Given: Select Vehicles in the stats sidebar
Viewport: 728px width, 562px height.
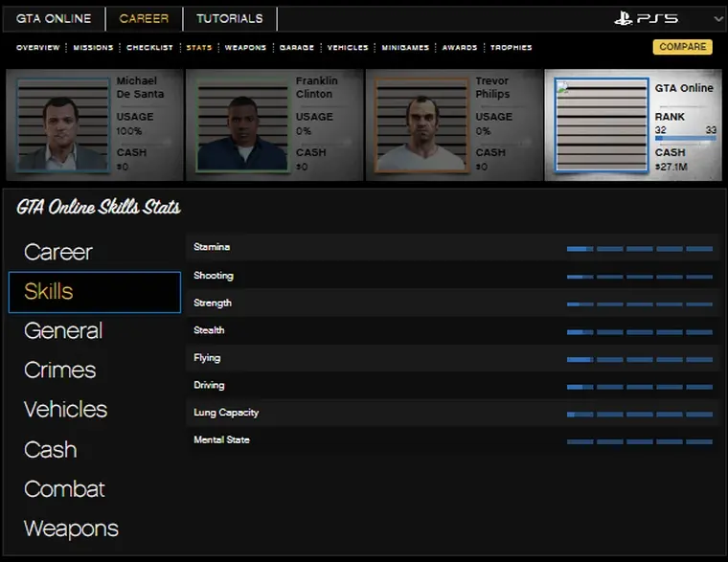Looking at the screenshot, I should (65, 409).
